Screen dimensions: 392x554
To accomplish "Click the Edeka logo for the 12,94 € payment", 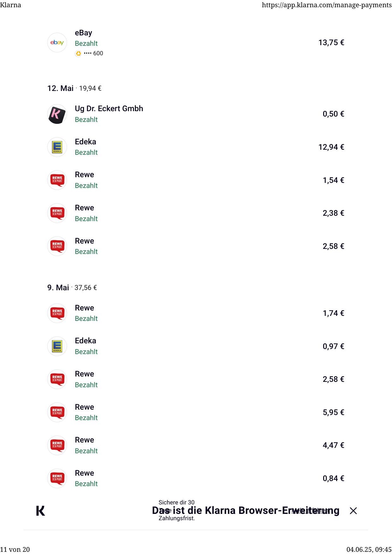I will [x=57, y=147].
